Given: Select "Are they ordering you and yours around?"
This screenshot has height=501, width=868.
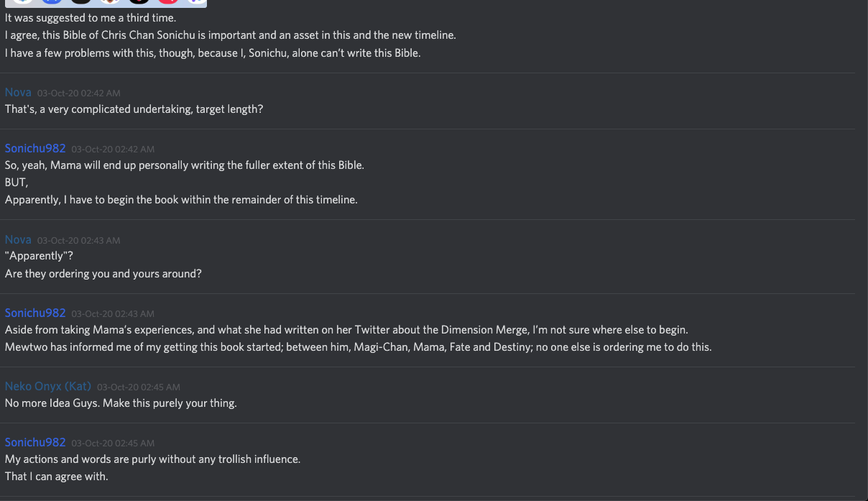Looking at the screenshot, I should [103, 274].
